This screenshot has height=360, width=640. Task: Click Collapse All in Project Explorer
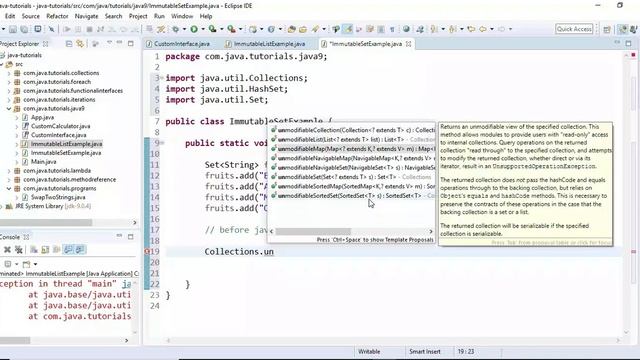[69, 43]
